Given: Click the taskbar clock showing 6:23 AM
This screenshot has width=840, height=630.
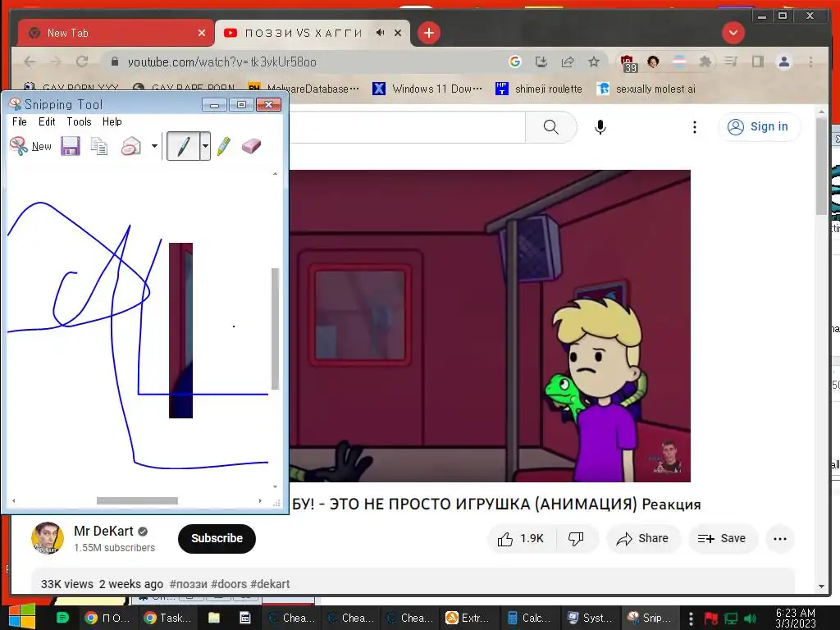Looking at the screenshot, I should 796,618.
